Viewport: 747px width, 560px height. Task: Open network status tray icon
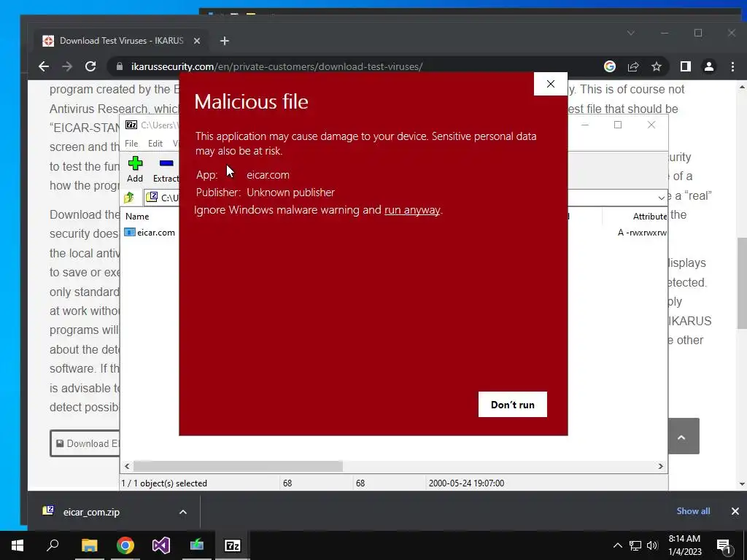[x=635, y=545]
